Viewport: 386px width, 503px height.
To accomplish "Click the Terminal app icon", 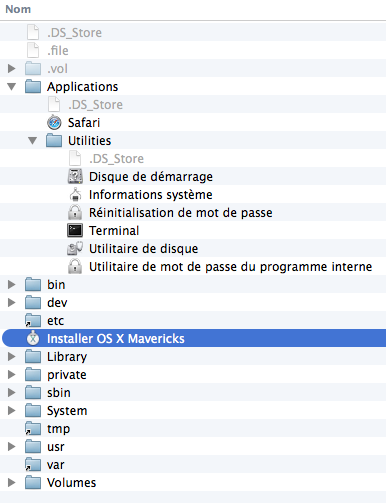I will tap(75, 231).
